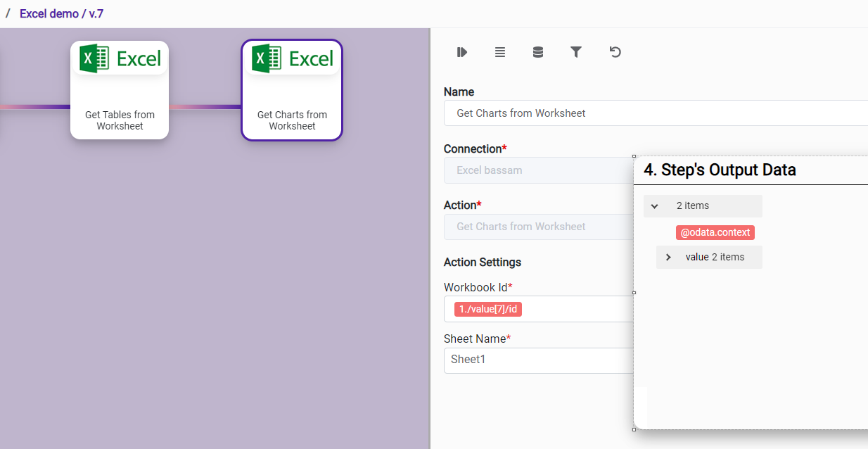Viewport: 868px width, 449px height.
Task: Click the database stack icon
Action: coord(538,52)
